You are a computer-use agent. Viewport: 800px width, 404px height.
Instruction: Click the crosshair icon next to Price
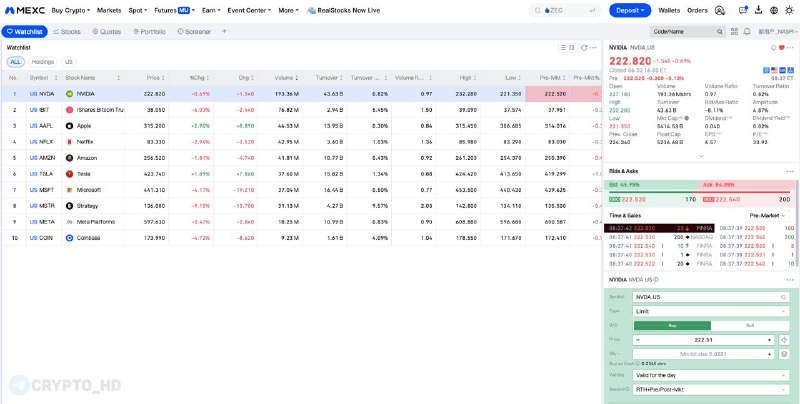tap(785, 340)
